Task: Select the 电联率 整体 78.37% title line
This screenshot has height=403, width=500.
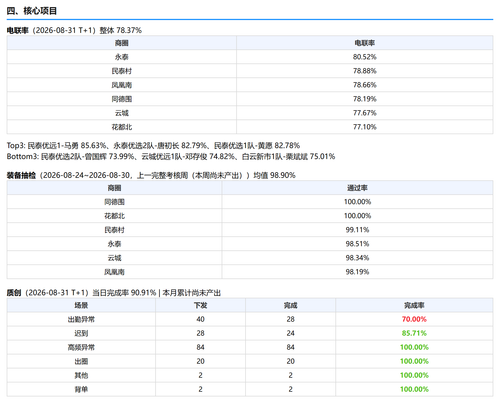Action: [74, 30]
